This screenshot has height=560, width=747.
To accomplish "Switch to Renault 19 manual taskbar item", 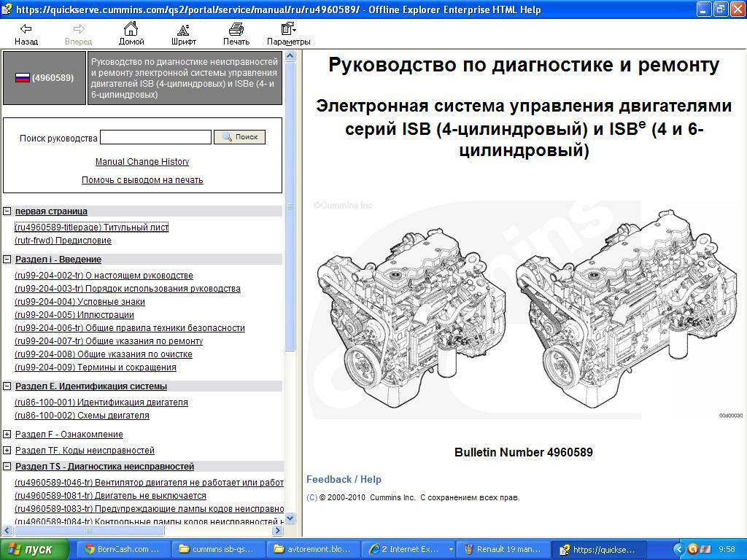I will point(503,550).
